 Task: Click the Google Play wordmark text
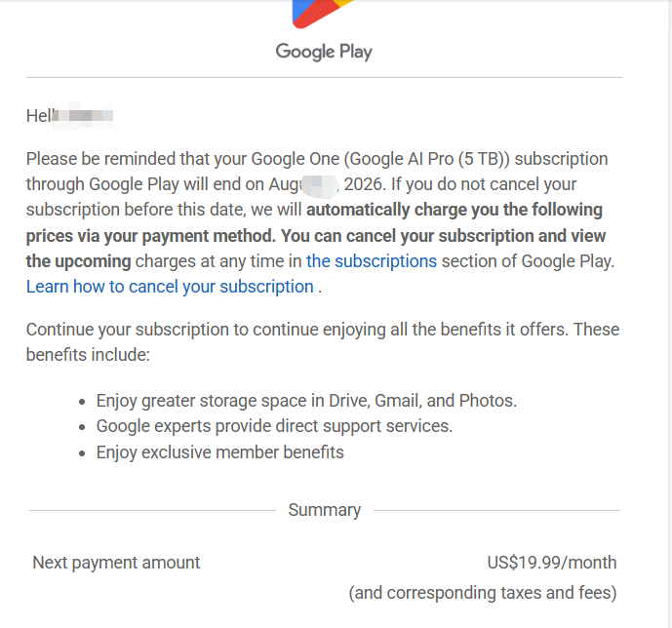[324, 52]
